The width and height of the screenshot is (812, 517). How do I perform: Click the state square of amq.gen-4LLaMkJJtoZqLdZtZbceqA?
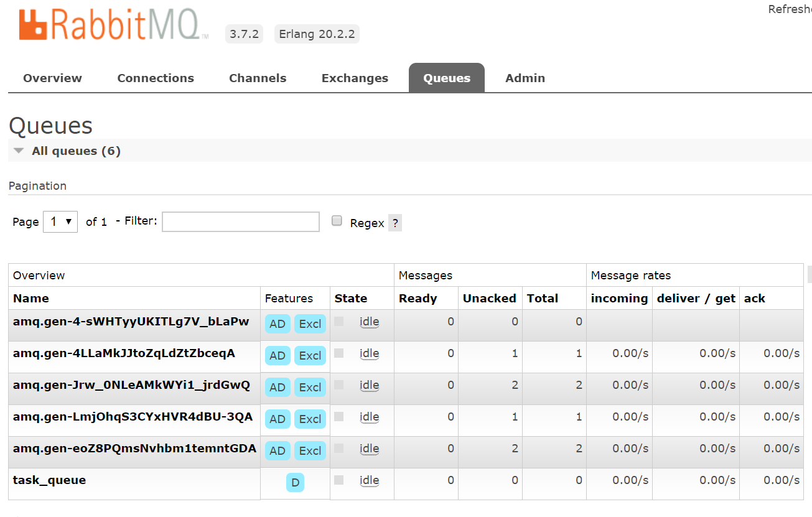[x=339, y=353]
